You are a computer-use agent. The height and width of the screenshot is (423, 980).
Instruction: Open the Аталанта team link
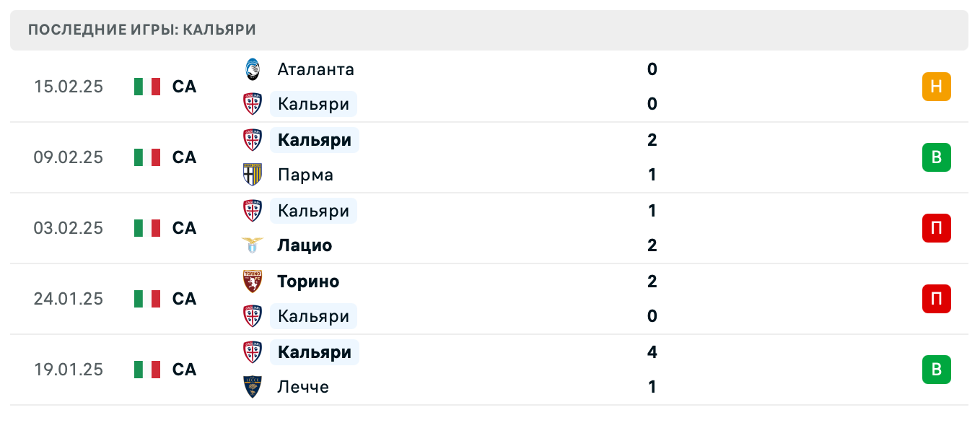[315, 69]
